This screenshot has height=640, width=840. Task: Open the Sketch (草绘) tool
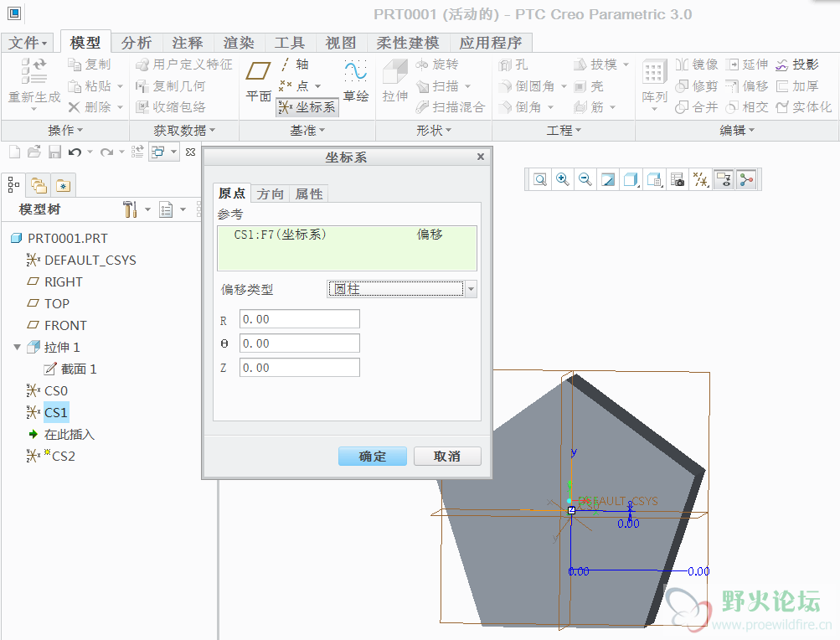tap(356, 81)
